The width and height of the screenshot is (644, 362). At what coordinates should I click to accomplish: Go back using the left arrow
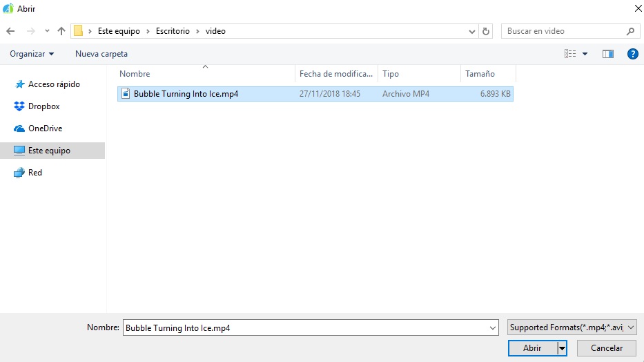10,31
